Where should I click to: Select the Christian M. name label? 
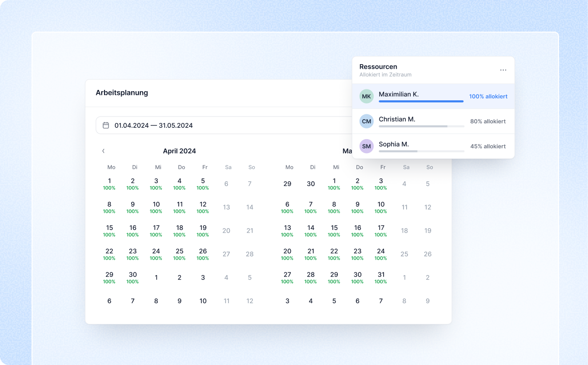(397, 119)
